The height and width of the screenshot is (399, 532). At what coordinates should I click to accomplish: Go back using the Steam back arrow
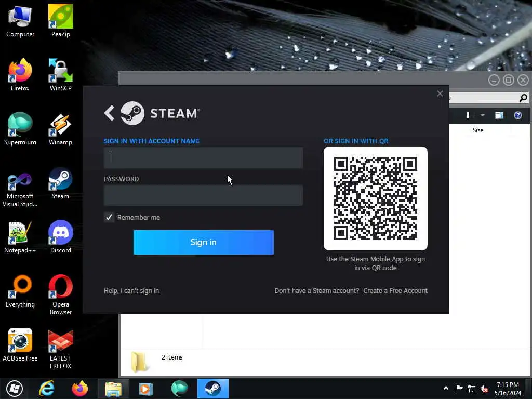point(109,113)
